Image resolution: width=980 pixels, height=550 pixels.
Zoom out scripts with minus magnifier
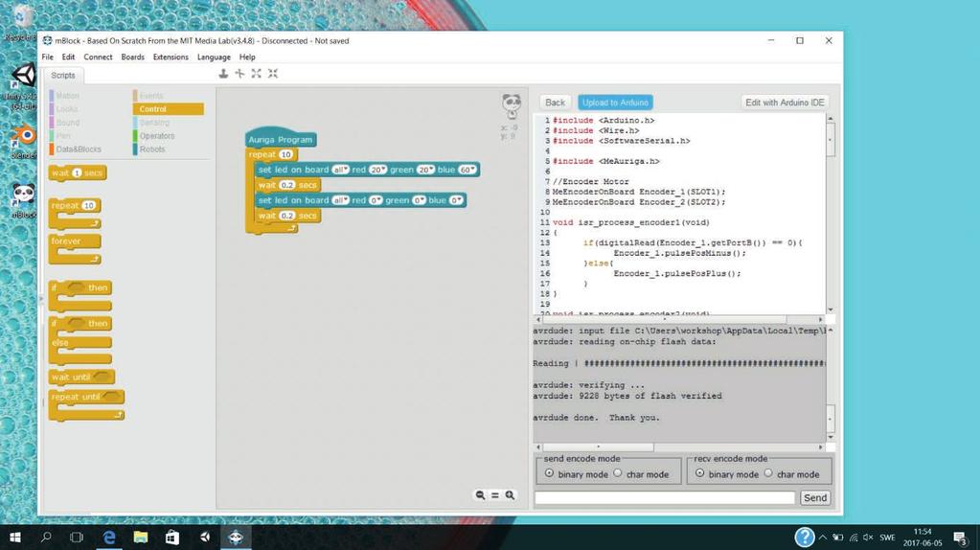pos(480,495)
